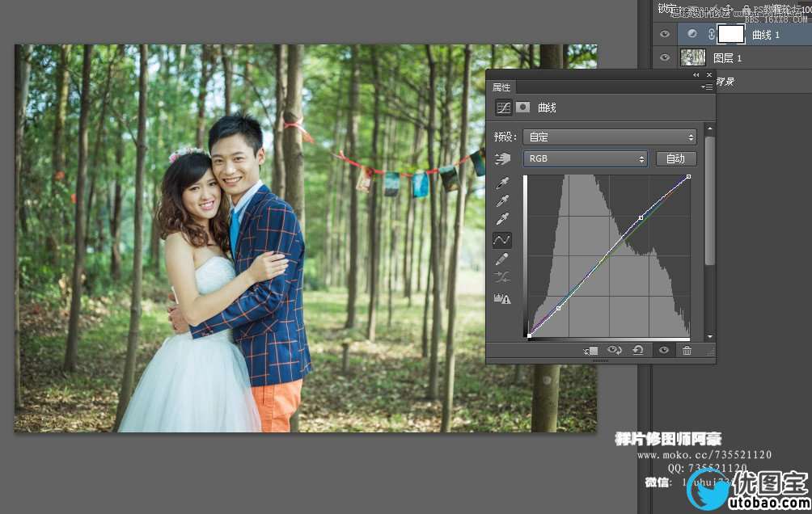The height and width of the screenshot is (514, 812).
Task: Select the edit points curve tool
Action: tap(501, 240)
